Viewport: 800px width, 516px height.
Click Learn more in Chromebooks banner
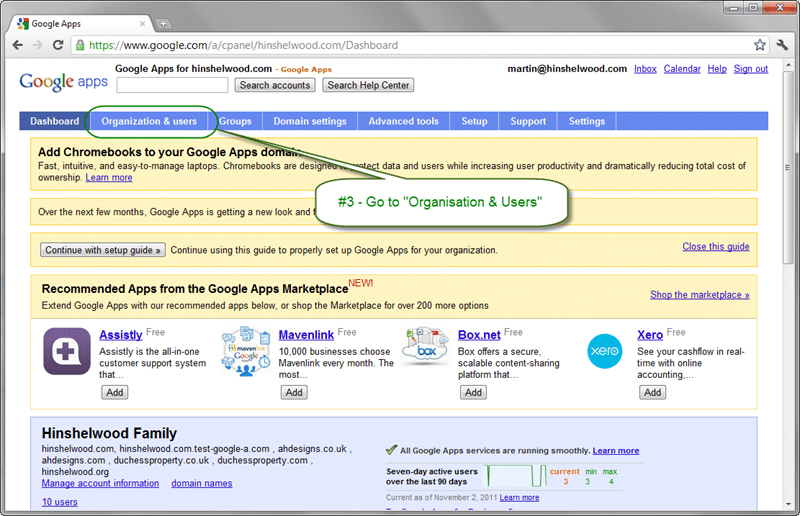click(x=109, y=178)
